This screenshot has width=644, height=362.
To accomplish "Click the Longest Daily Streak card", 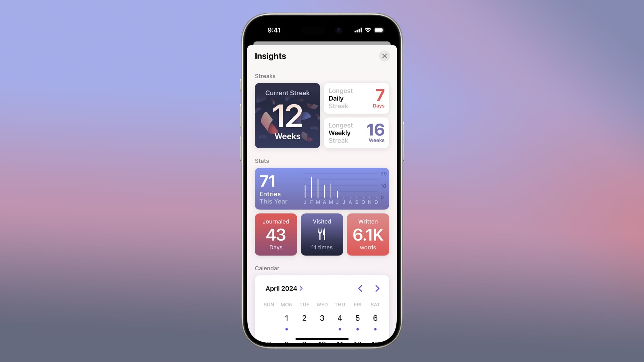I will (x=356, y=98).
